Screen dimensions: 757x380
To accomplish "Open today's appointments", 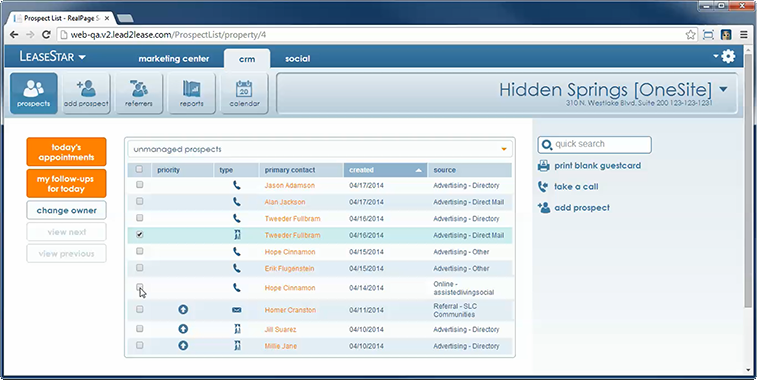I will click(x=67, y=152).
